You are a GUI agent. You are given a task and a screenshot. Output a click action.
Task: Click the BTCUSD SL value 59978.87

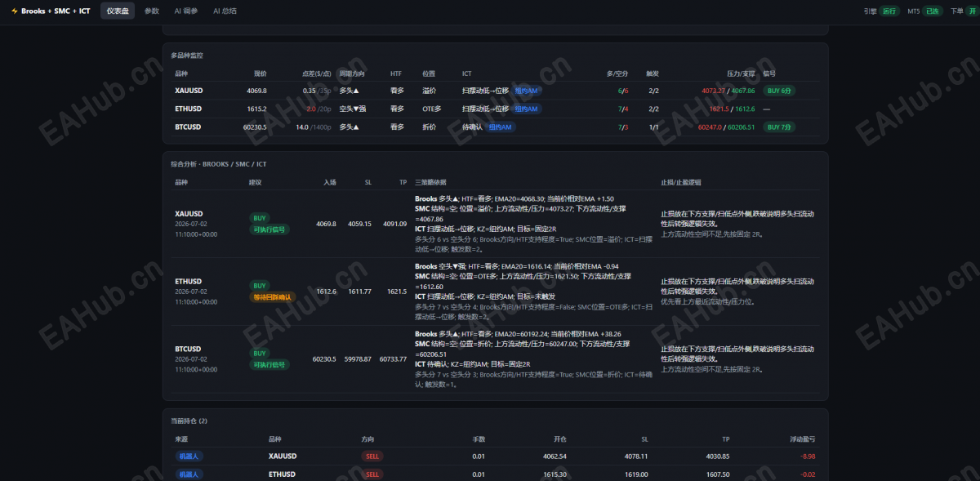click(358, 359)
